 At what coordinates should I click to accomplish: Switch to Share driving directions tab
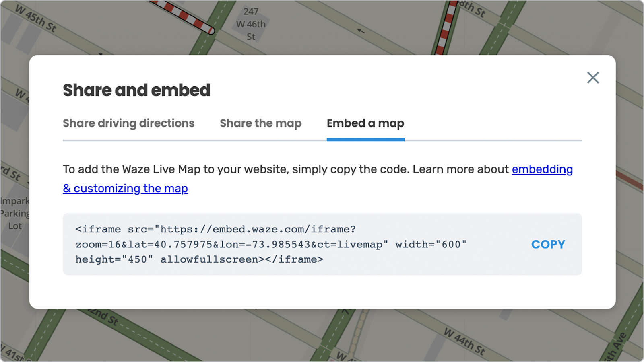[128, 123]
